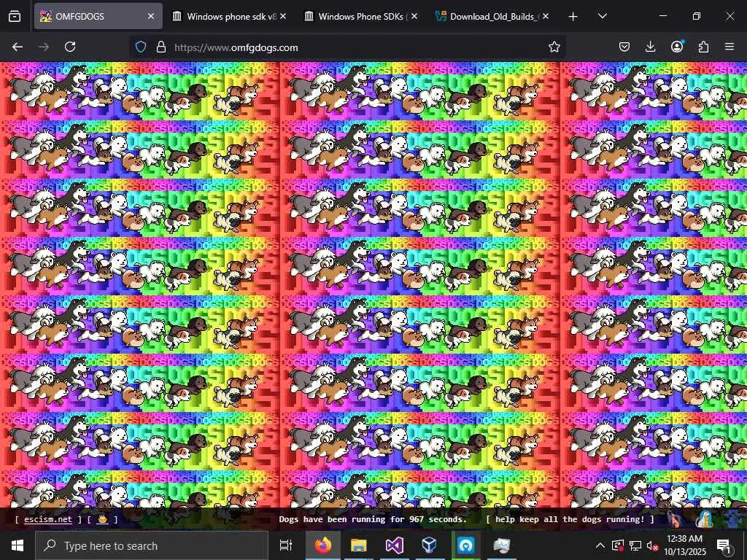
Task: Reload the omfgdogs page
Action: (x=70, y=47)
